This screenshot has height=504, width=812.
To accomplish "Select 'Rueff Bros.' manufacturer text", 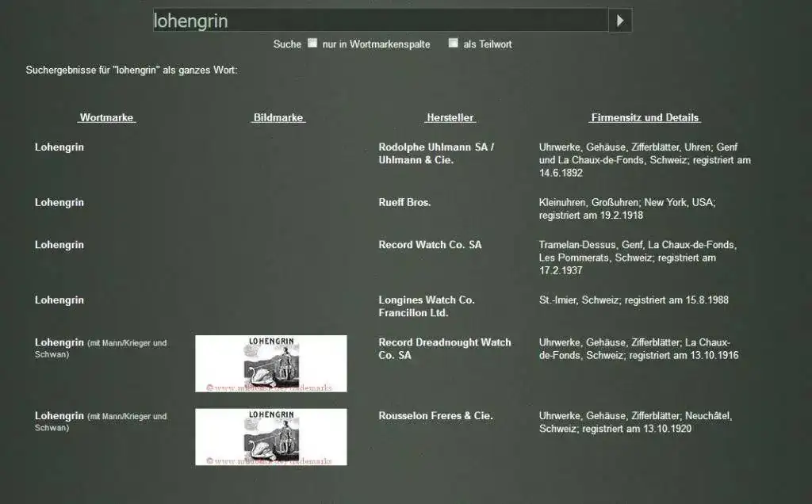I will (404, 202).
